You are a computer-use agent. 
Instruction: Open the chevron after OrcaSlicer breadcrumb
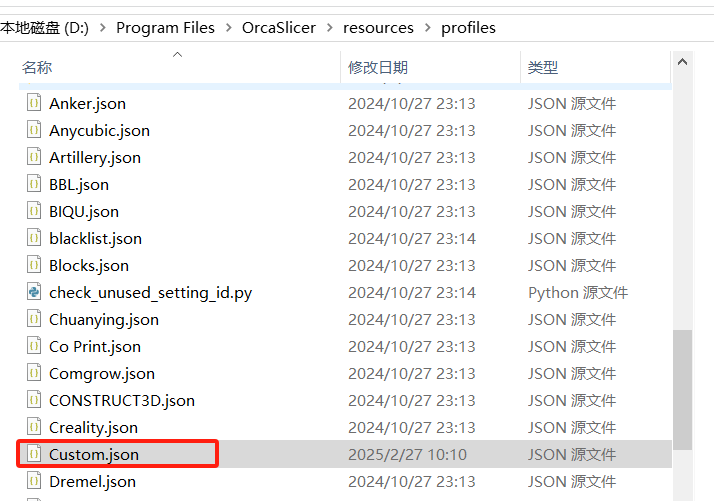click(329, 28)
